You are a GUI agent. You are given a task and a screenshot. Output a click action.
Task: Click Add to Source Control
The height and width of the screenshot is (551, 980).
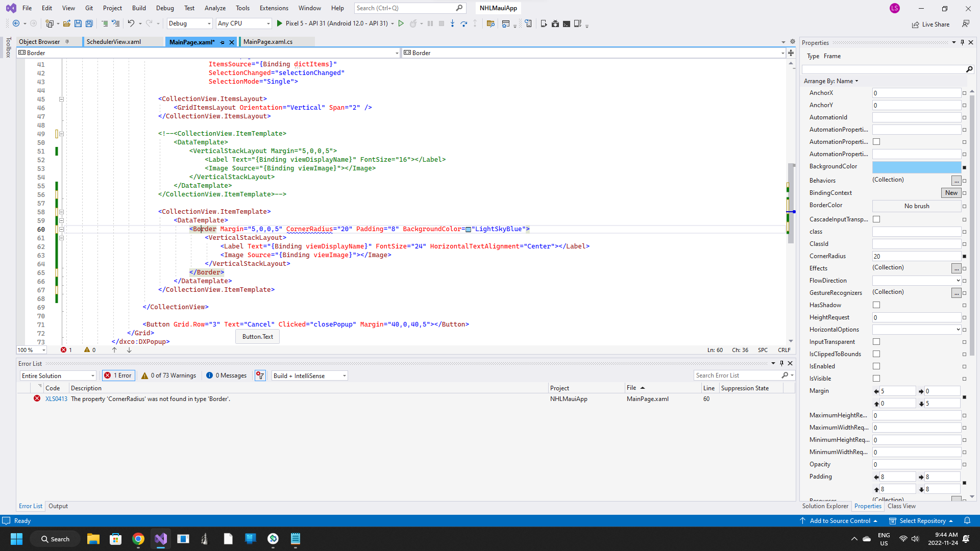(x=838, y=521)
